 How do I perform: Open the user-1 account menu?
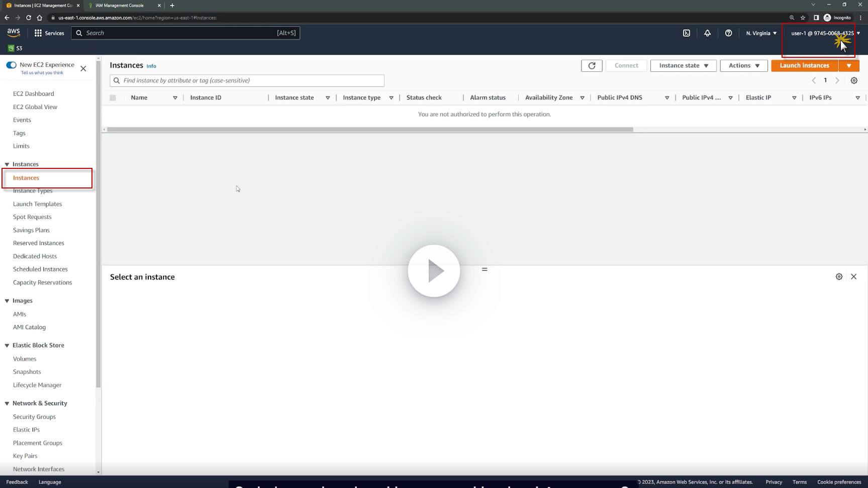(825, 33)
